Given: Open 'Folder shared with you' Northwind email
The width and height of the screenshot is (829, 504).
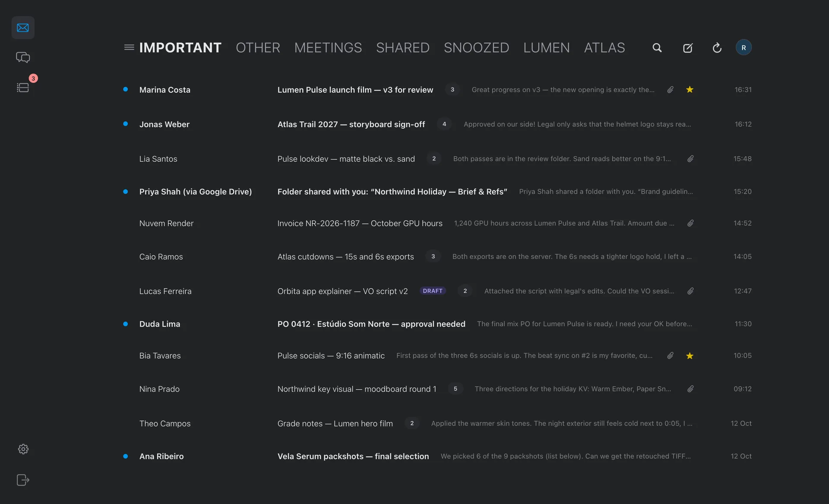Looking at the screenshot, I should pos(437,192).
